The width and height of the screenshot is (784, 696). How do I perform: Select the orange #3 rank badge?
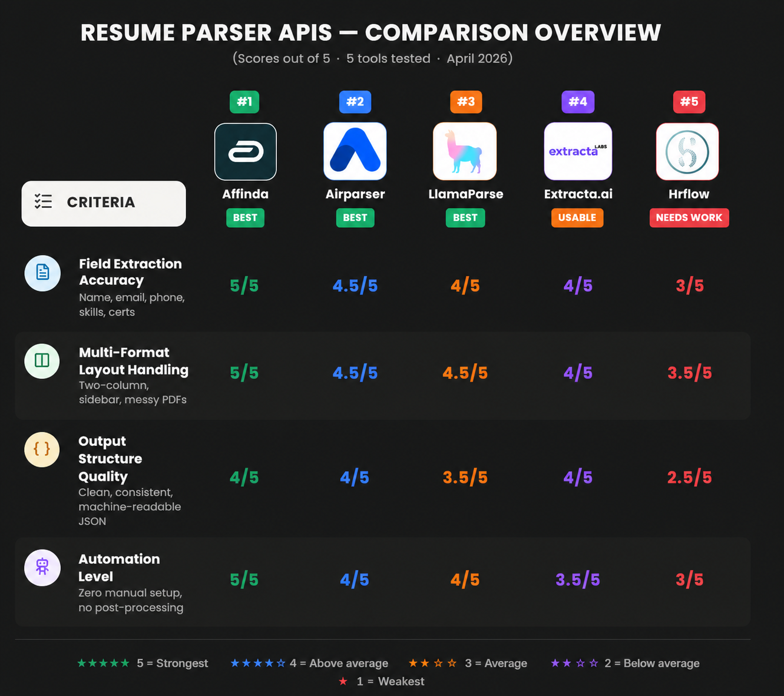(466, 102)
